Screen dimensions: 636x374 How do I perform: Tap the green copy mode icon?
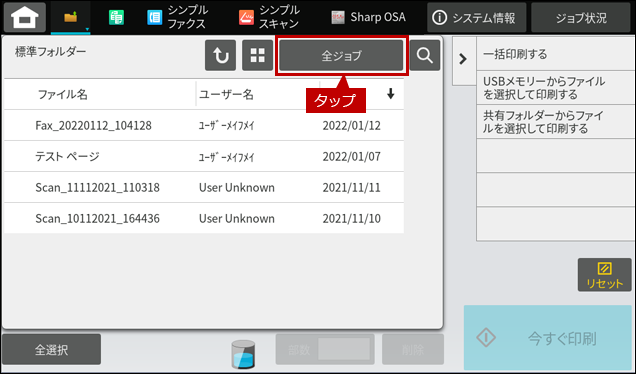[116, 17]
